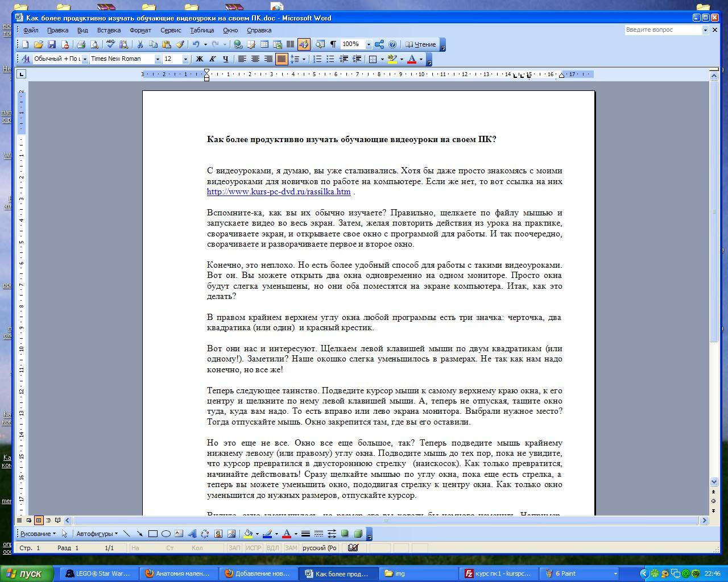Open the Файл menu

31,30
